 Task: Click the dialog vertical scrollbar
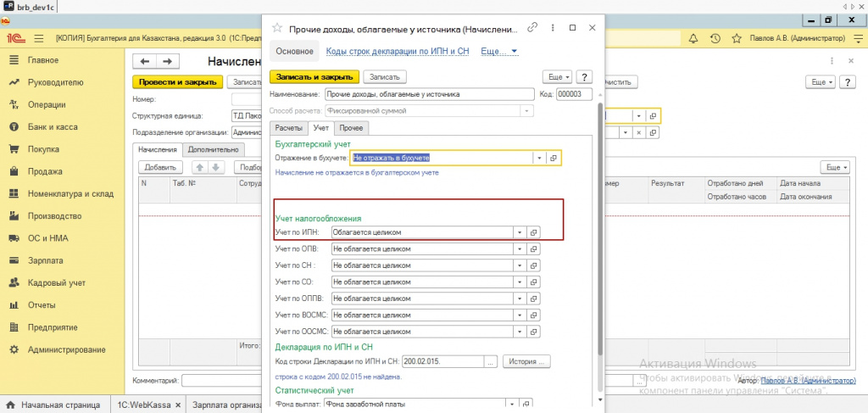pos(600,230)
